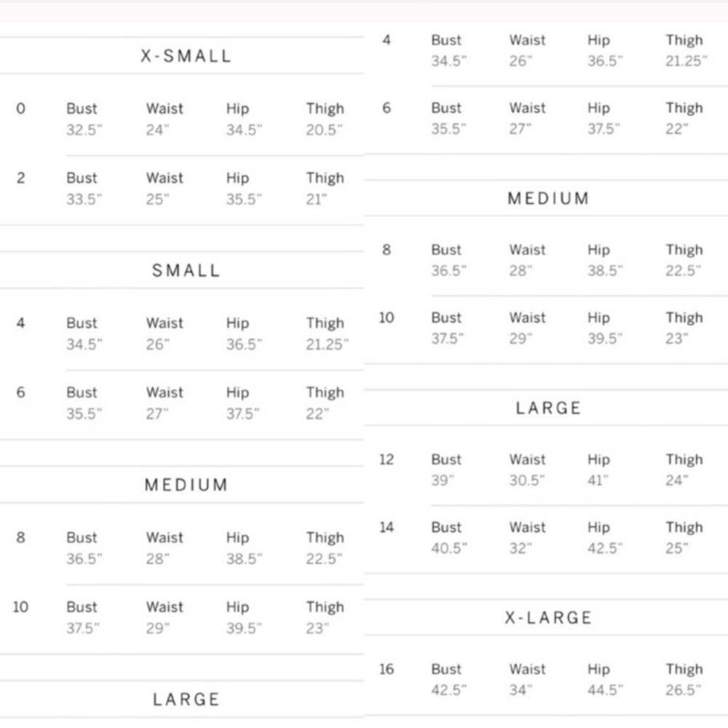Select the 24" waist value
This screenshot has height=728, width=728.
pyautogui.click(x=157, y=130)
